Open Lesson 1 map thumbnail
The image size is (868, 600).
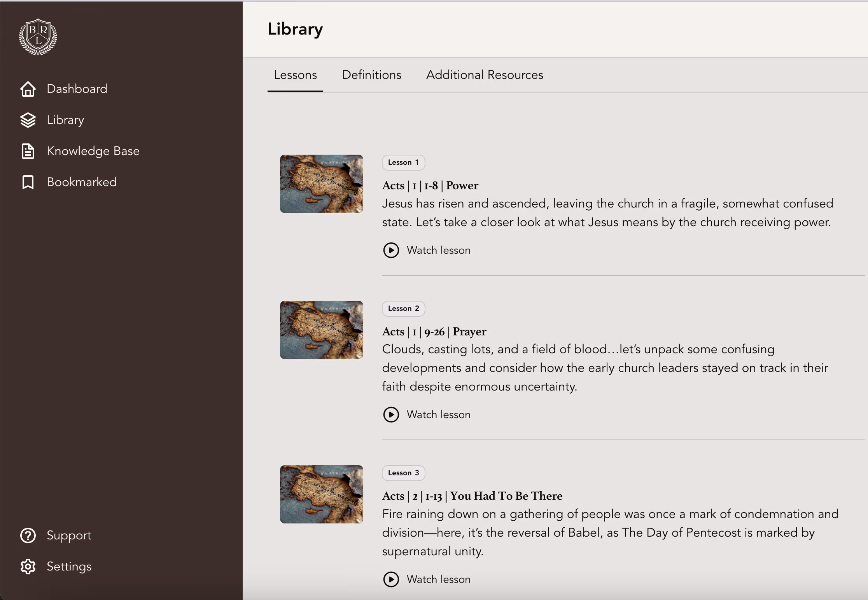321,184
